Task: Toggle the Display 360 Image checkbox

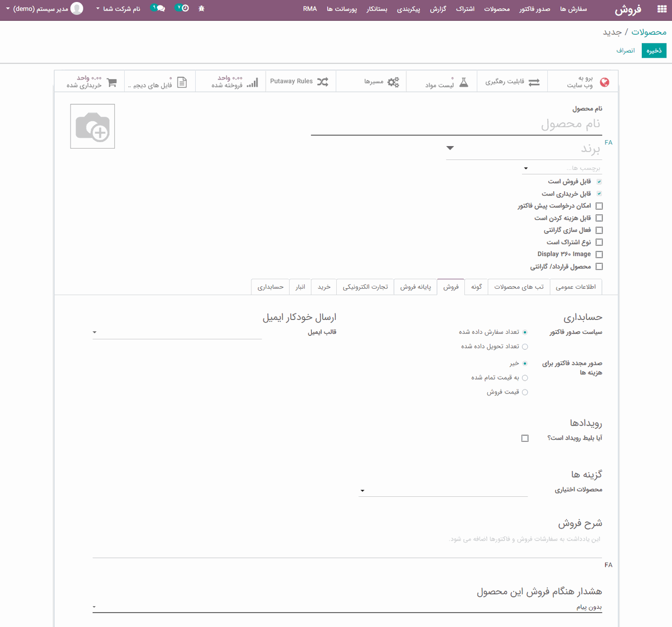Action: [x=599, y=254]
